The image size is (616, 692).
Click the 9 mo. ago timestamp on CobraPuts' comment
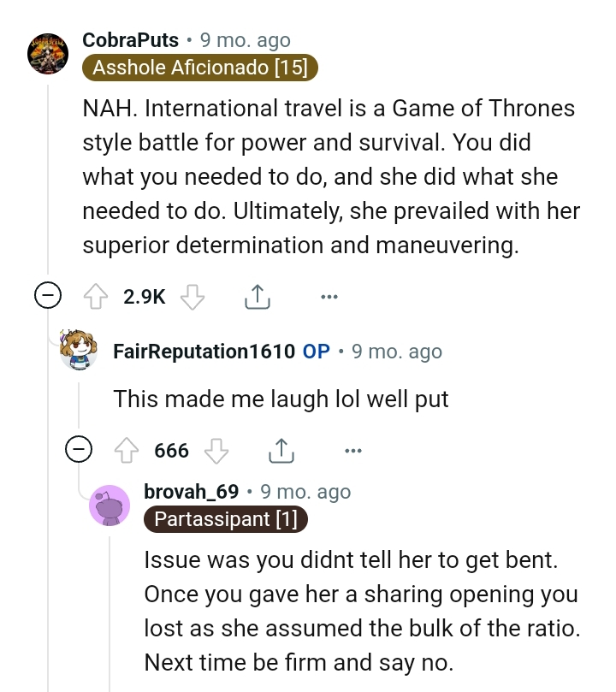246,39
